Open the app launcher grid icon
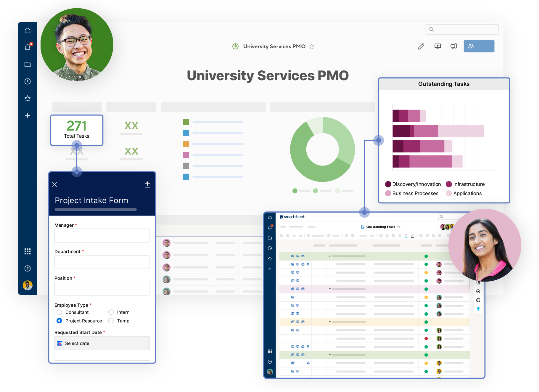Image resolution: width=539 pixels, height=392 pixels. point(28,251)
